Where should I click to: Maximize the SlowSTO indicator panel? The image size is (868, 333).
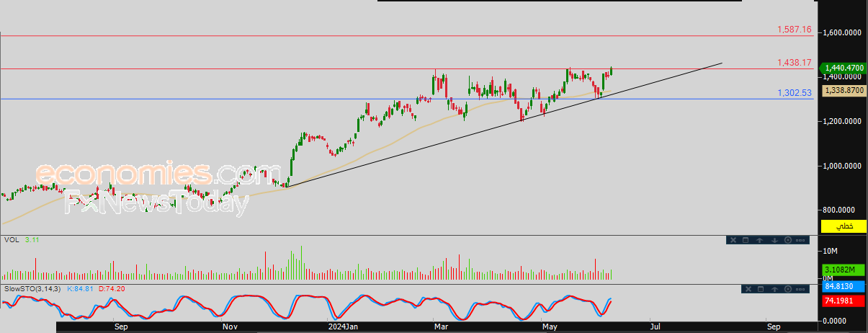pyautogui.click(x=760, y=289)
